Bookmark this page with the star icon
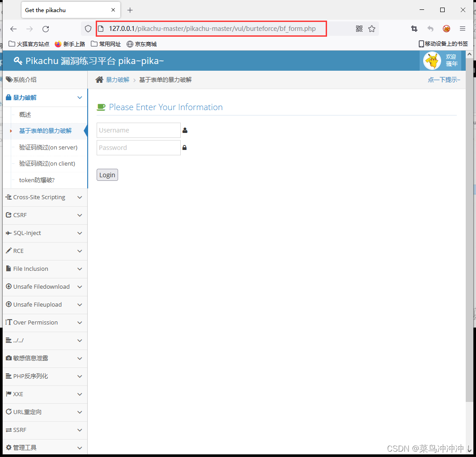The height and width of the screenshot is (457, 476). [x=372, y=29]
